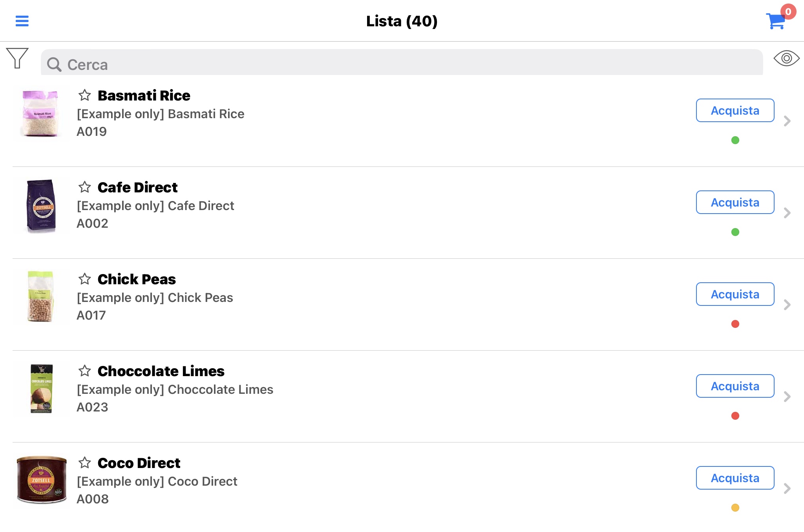The height and width of the screenshot is (532, 804).
Task: Toggle star on Choccolate Limes
Action: pos(84,371)
